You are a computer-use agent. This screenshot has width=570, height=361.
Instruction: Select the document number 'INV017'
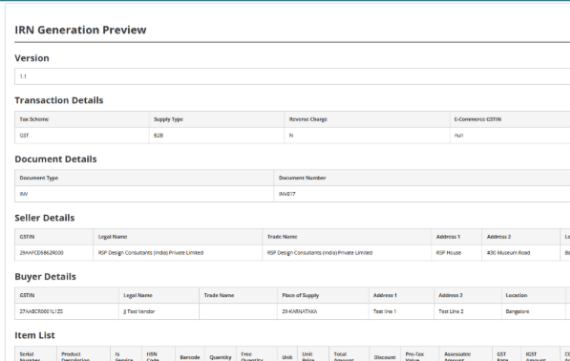[287, 194]
